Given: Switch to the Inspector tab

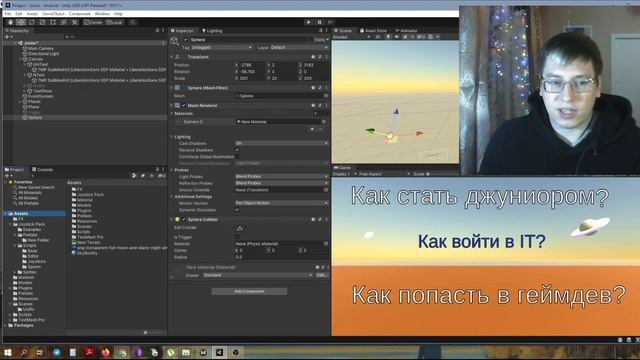Looking at the screenshot, I should [182, 31].
